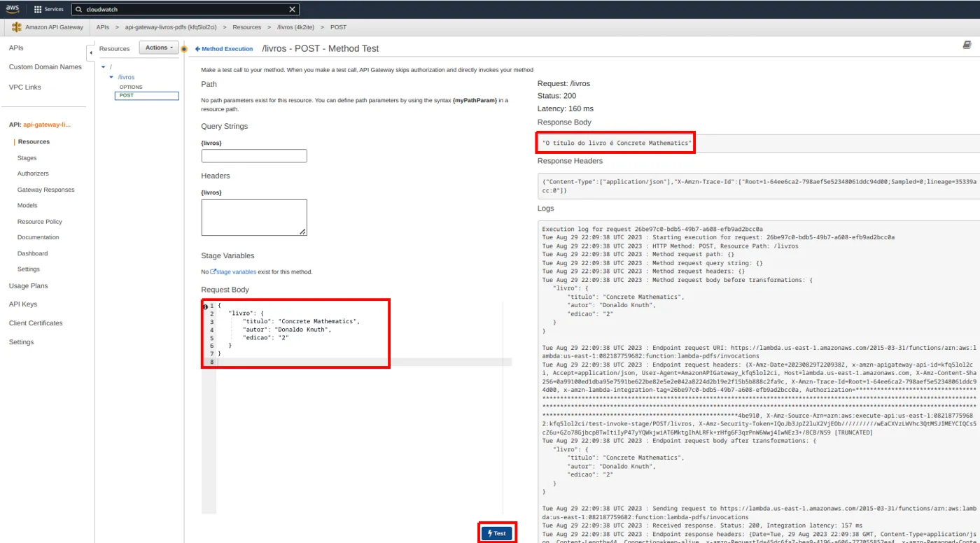Screen dimensions: 980x543
Task: Click Resources breadcrumb link
Action: click(x=246, y=27)
